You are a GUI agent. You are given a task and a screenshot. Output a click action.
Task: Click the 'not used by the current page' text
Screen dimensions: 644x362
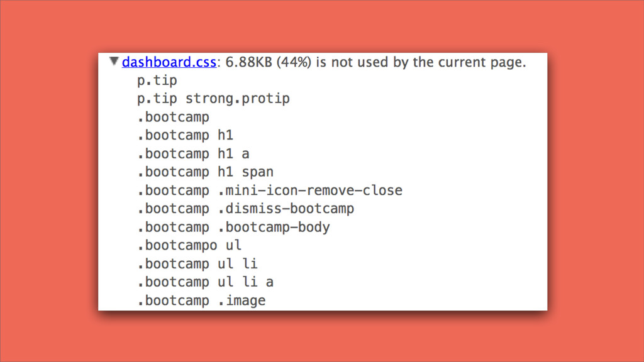[x=428, y=62]
